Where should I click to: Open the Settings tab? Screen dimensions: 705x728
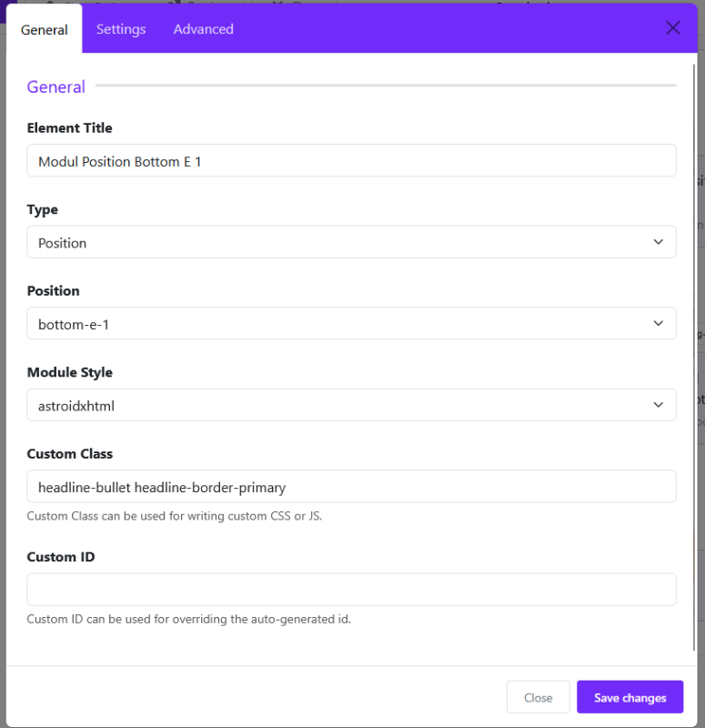tap(121, 29)
